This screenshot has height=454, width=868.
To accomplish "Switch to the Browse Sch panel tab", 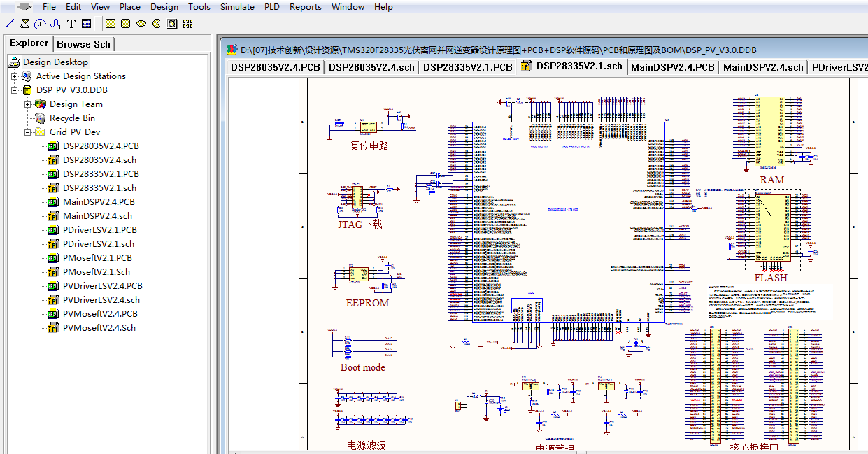I will click(x=83, y=44).
